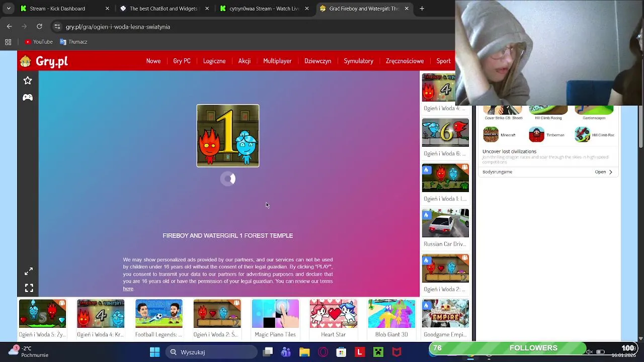Image resolution: width=644 pixels, height=362 pixels.
Task: Open the McAfee shield taskbar icon
Action: (396, 352)
